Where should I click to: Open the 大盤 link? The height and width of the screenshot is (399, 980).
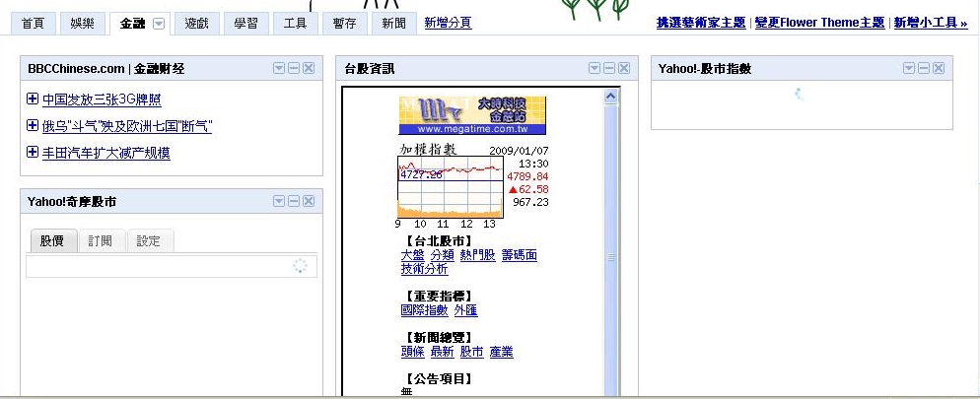[412, 255]
